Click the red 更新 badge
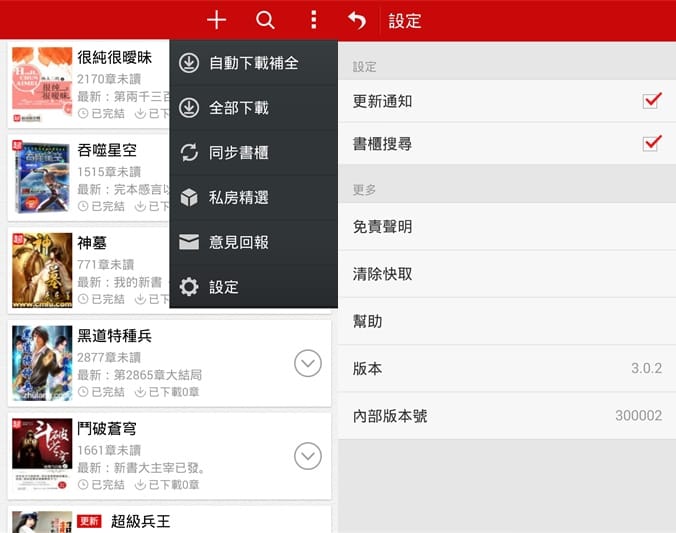 tap(89, 521)
